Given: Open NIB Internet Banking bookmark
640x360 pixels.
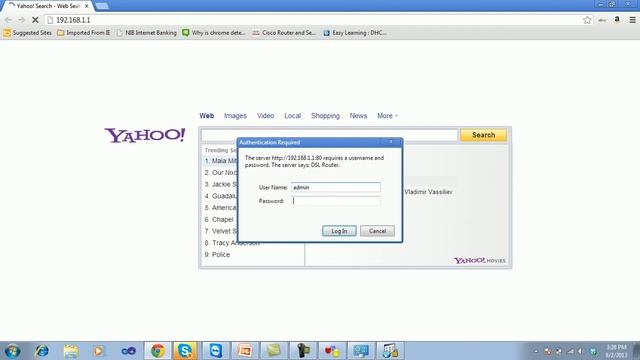Looking at the screenshot, I should pyautogui.click(x=147, y=33).
